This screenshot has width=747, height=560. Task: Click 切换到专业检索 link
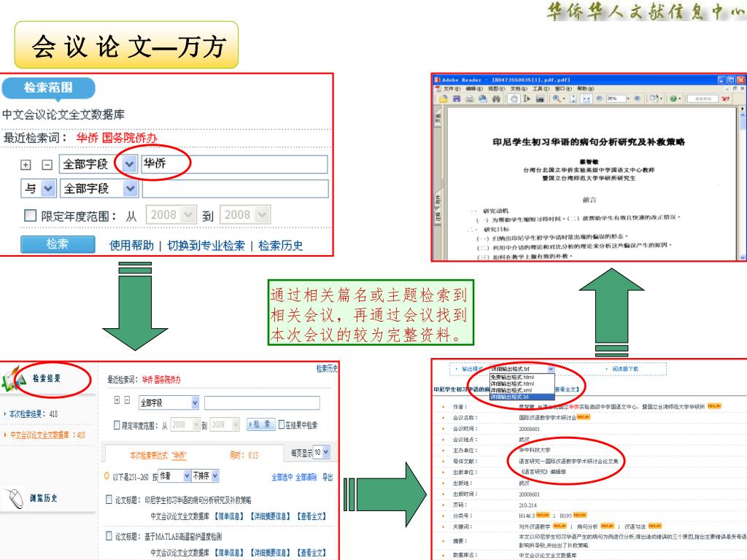[x=206, y=245]
